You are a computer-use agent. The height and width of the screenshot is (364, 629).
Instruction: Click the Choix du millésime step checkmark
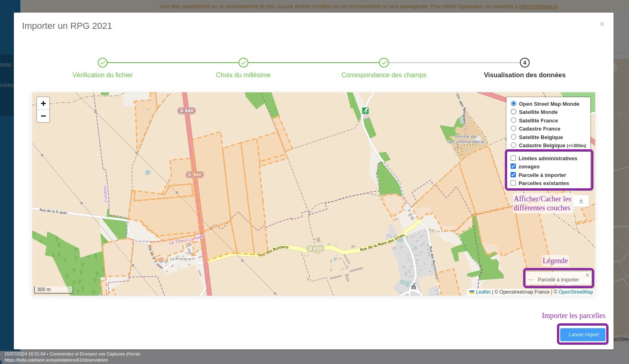click(x=243, y=63)
